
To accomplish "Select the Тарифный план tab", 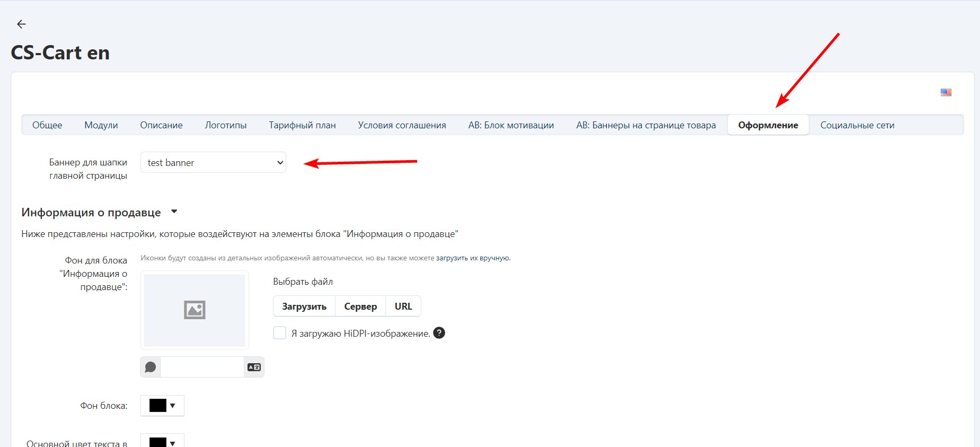I will pyautogui.click(x=302, y=125).
